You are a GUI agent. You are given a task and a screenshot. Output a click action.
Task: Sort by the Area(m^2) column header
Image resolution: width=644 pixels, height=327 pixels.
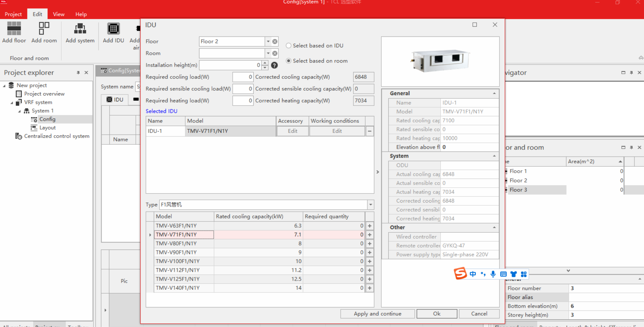(x=595, y=162)
